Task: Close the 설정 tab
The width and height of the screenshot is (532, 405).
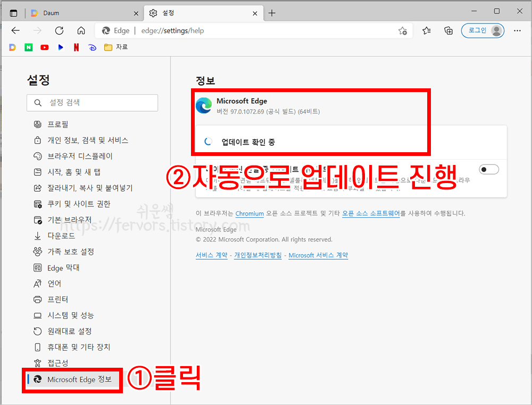Action: [255, 14]
